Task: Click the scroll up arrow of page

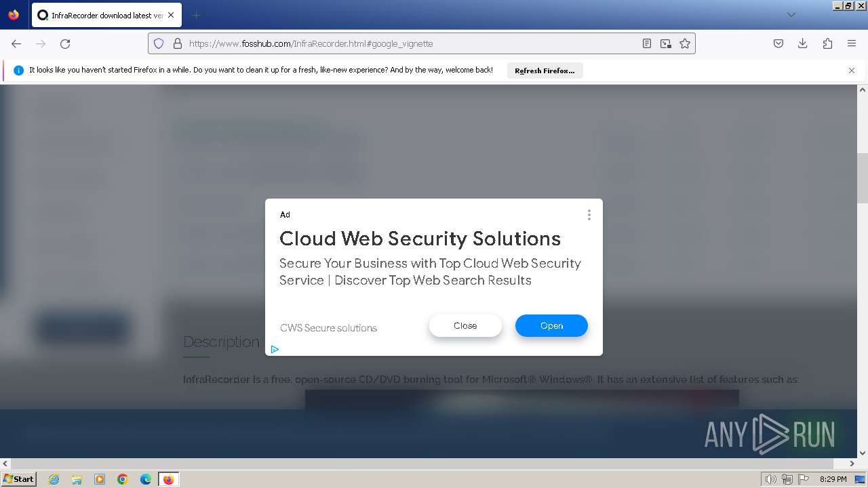Action: click(863, 89)
